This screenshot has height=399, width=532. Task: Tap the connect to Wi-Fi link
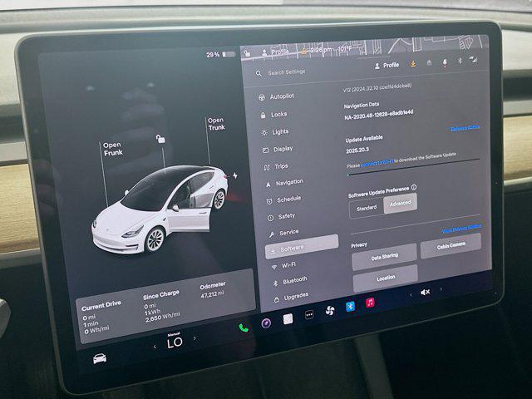(x=377, y=163)
